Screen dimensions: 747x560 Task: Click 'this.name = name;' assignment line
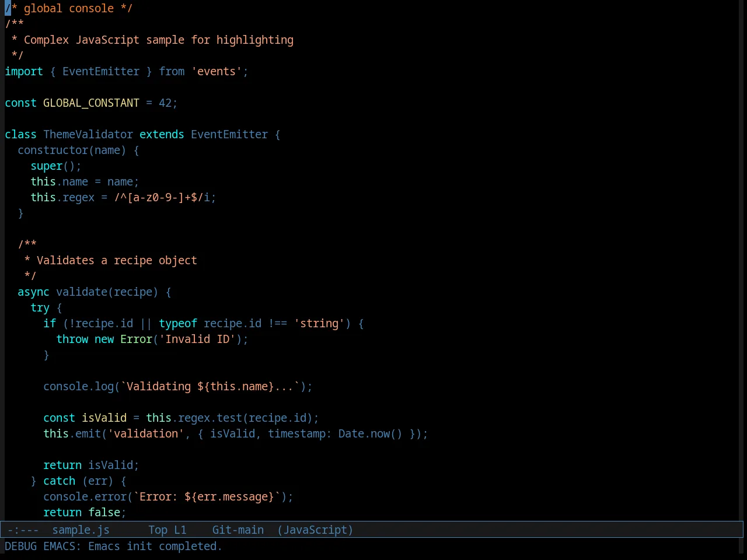(85, 181)
